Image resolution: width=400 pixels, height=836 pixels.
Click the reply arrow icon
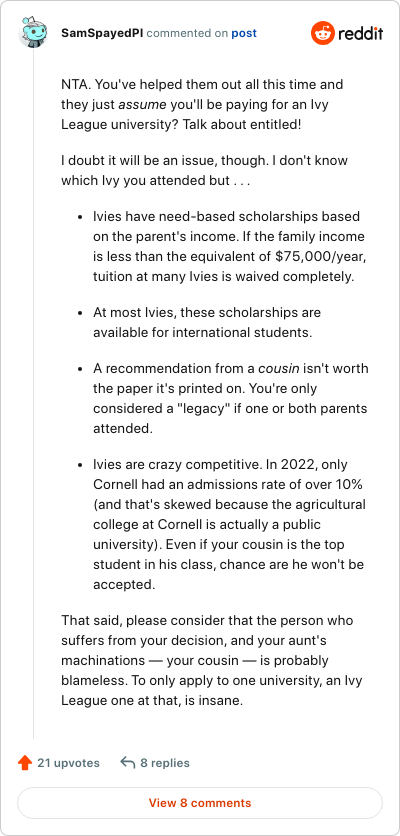click(x=127, y=763)
